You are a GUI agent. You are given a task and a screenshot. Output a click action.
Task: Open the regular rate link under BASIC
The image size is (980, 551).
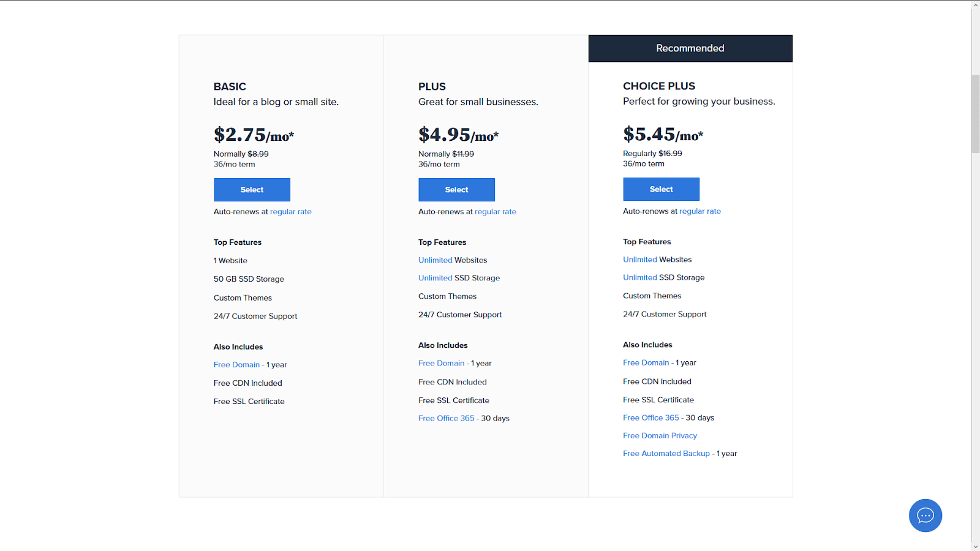tap(290, 211)
